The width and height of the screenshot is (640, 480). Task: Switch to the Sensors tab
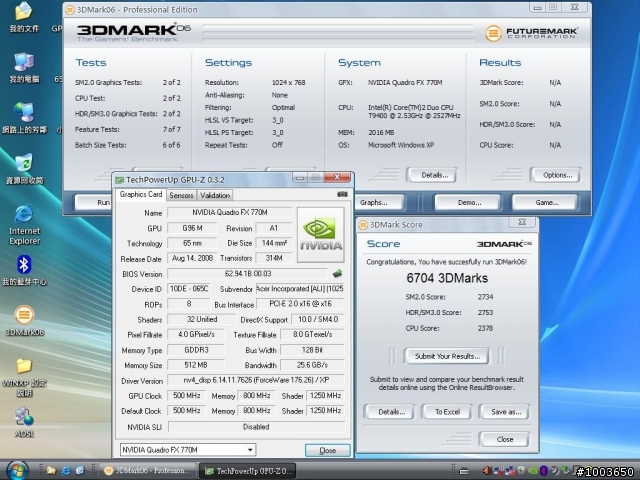(181, 196)
